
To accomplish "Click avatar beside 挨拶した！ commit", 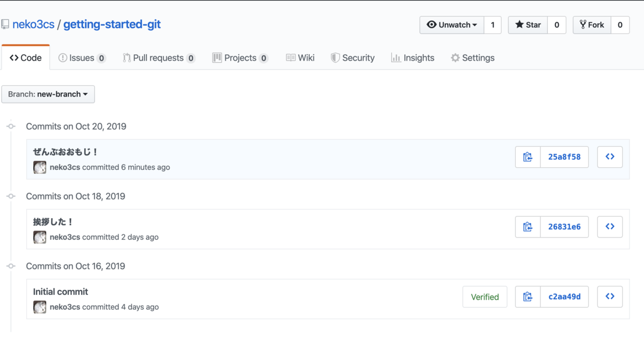I will pyautogui.click(x=40, y=237).
